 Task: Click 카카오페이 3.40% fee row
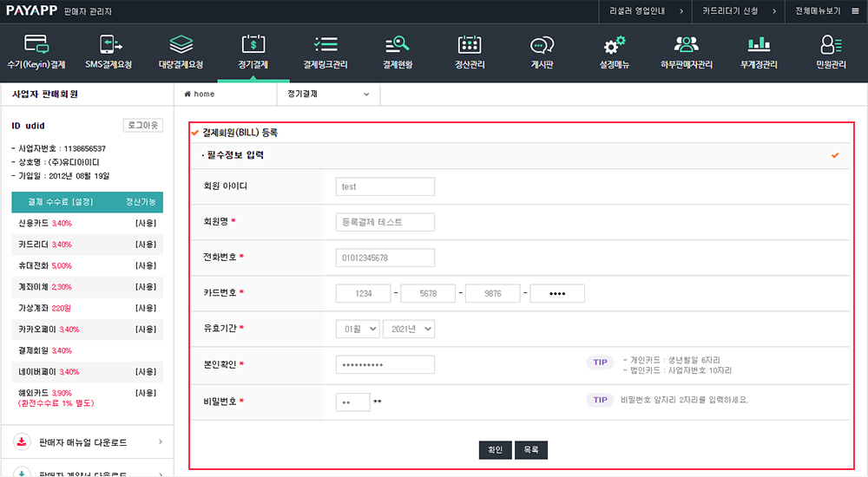tap(88, 330)
